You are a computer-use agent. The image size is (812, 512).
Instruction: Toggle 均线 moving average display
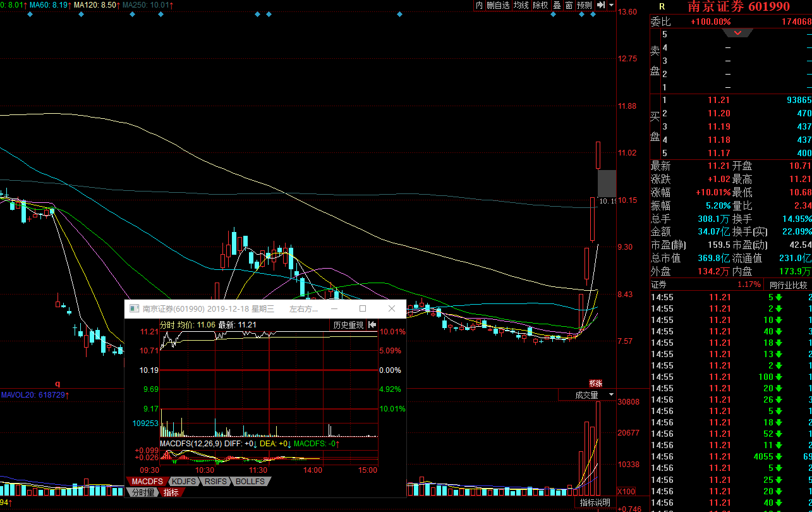click(x=521, y=5)
